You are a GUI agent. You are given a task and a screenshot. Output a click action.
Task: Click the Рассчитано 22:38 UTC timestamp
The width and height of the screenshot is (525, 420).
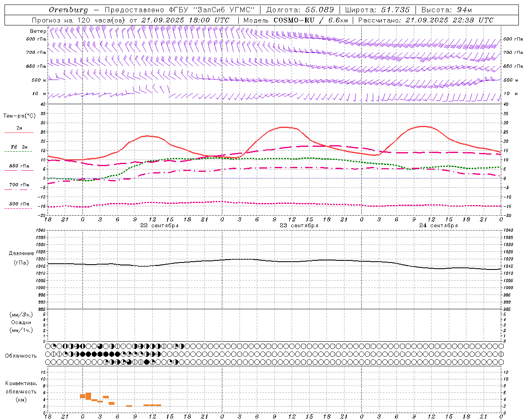(x=426, y=20)
